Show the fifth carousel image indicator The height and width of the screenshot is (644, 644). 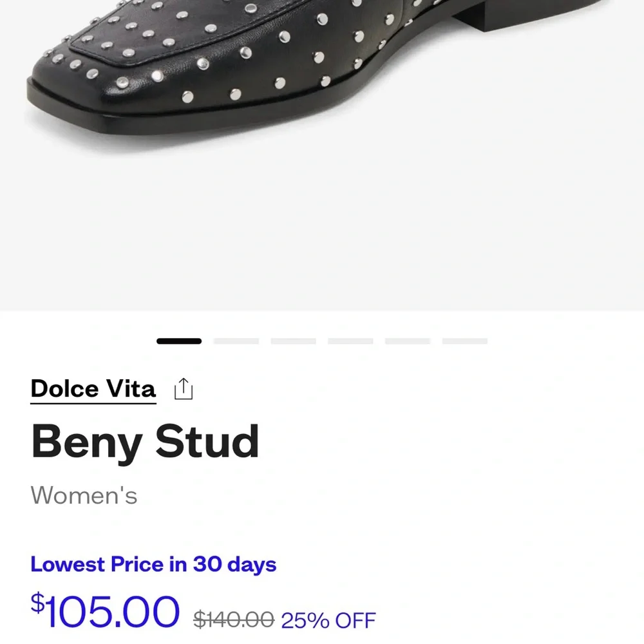pyautogui.click(x=408, y=341)
